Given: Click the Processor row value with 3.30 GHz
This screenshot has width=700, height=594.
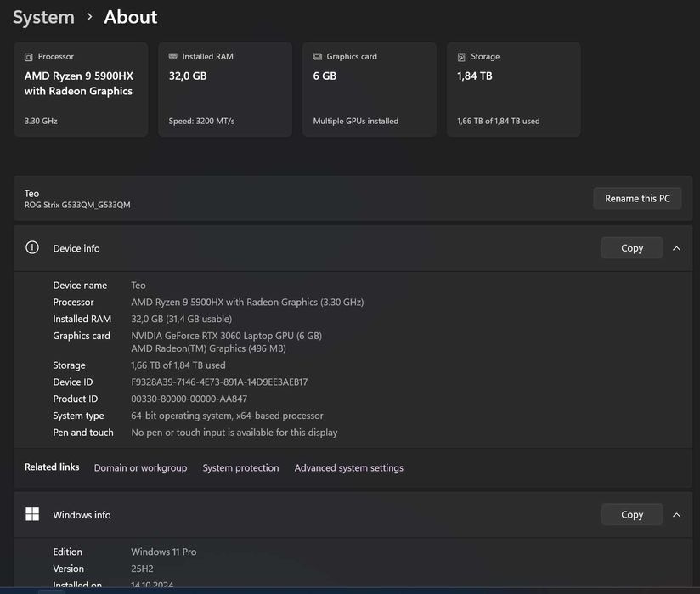Looking at the screenshot, I should (x=247, y=302).
